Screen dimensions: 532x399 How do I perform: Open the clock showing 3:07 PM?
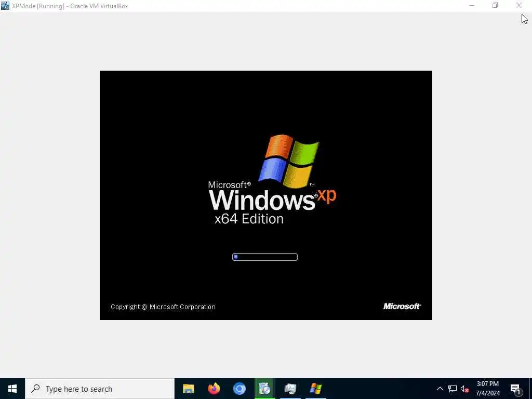pyautogui.click(x=487, y=389)
